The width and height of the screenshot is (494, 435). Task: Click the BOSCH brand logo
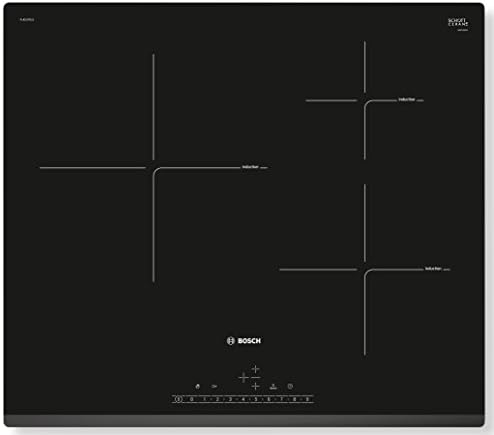point(244,341)
